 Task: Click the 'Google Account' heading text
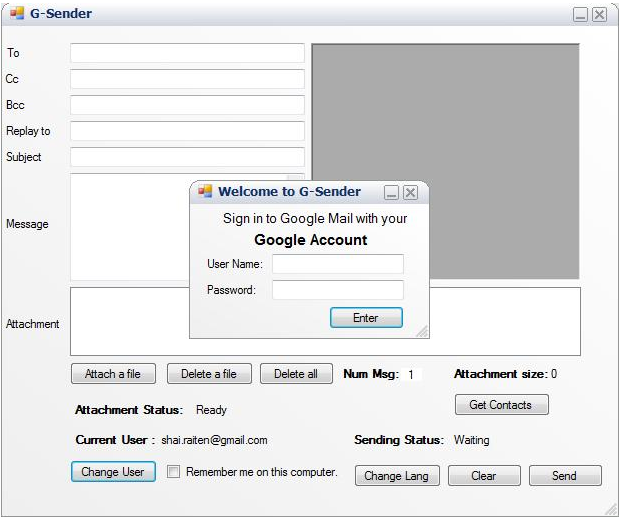coord(311,240)
